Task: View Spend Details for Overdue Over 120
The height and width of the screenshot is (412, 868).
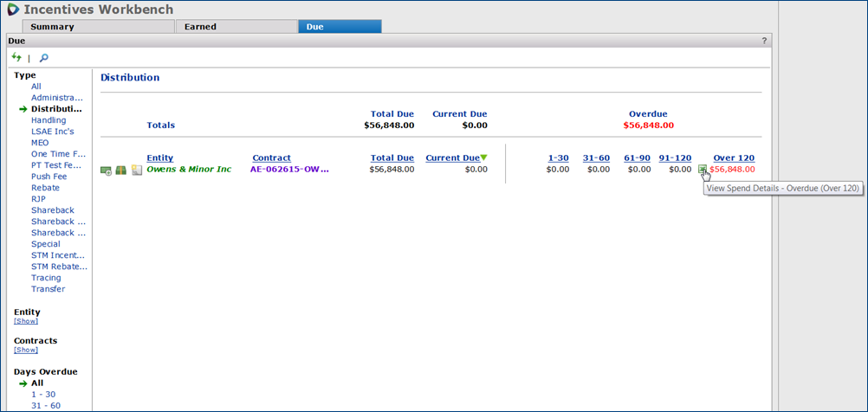Action: [x=703, y=170]
